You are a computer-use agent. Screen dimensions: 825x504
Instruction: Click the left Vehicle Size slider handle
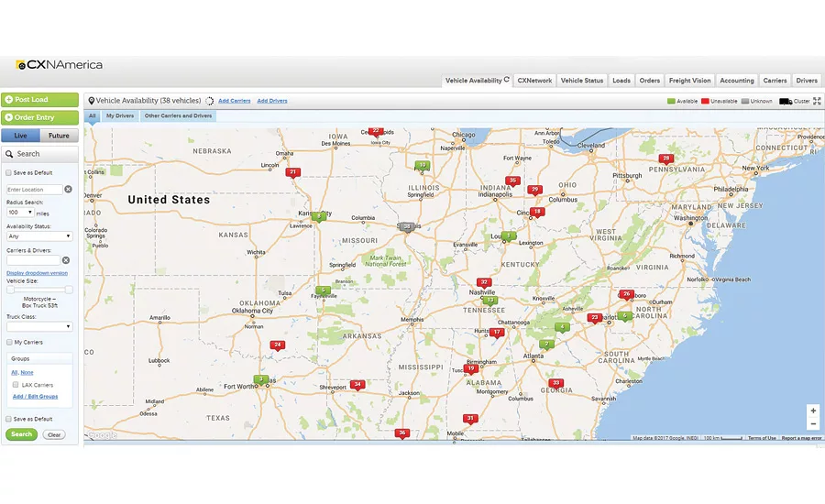(x=10, y=290)
